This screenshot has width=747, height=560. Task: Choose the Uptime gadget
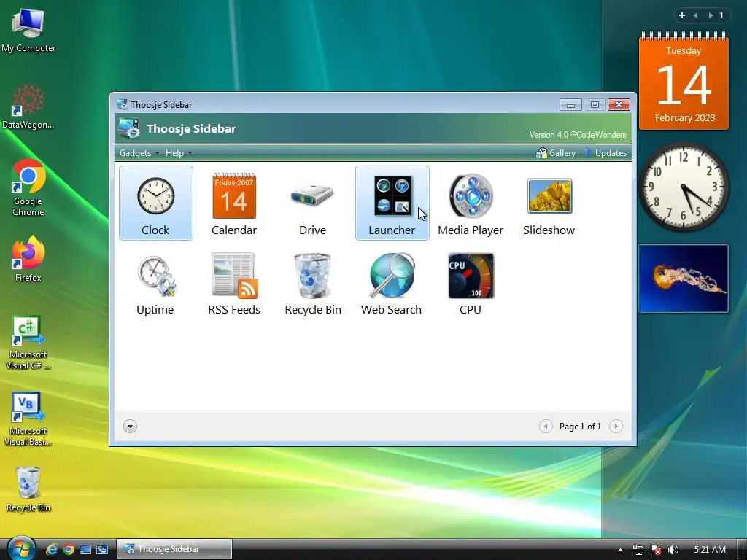tap(155, 284)
